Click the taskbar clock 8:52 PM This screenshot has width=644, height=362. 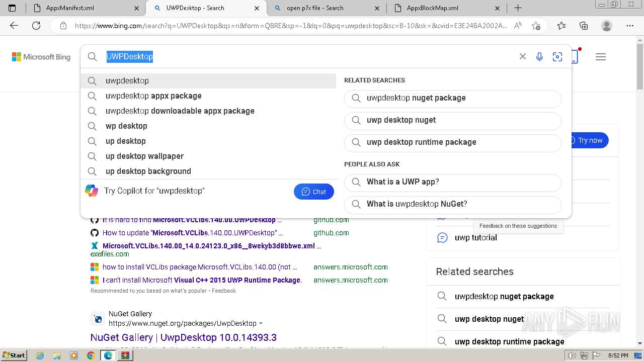click(x=619, y=355)
